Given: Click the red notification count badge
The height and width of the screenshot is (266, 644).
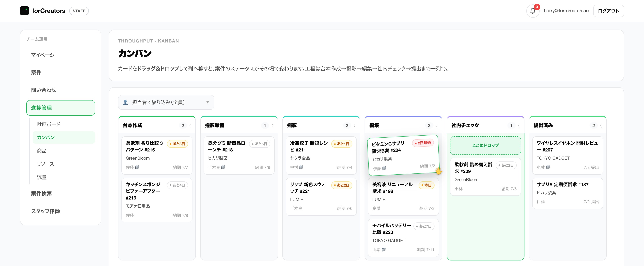Looking at the screenshot, I should click(x=537, y=7).
